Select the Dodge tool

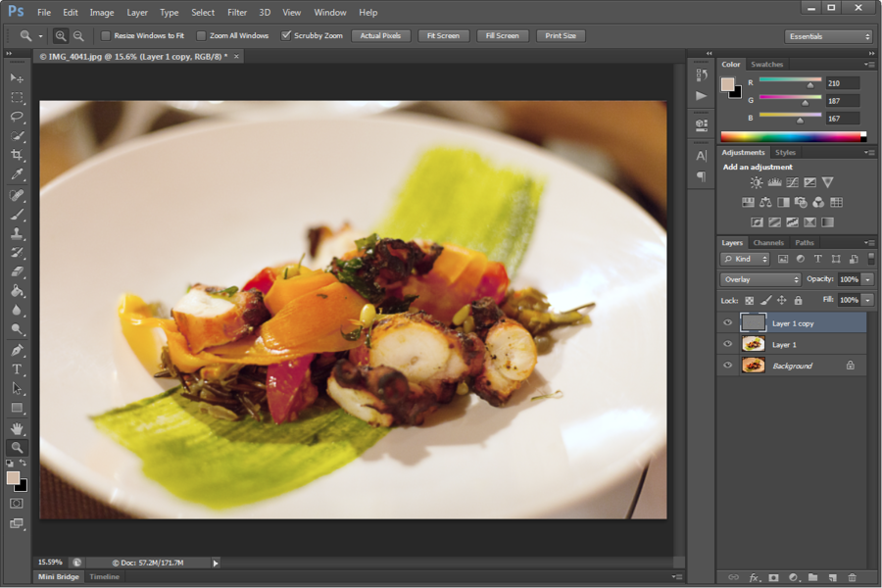click(x=17, y=329)
